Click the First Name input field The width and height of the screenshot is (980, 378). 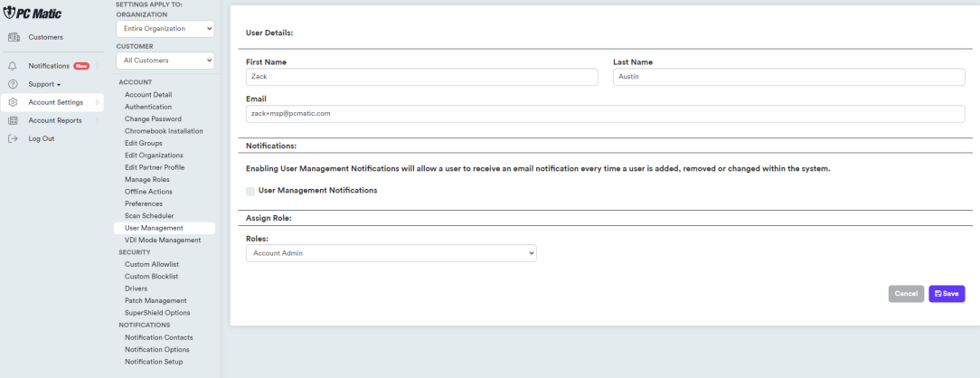click(x=421, y=78)
